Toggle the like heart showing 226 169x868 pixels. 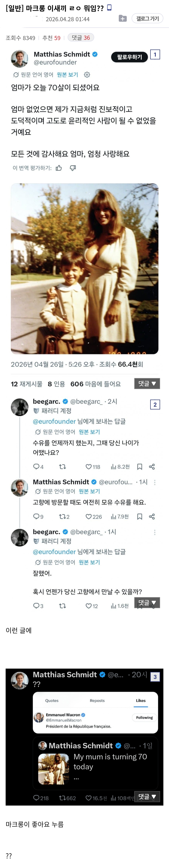89,516
